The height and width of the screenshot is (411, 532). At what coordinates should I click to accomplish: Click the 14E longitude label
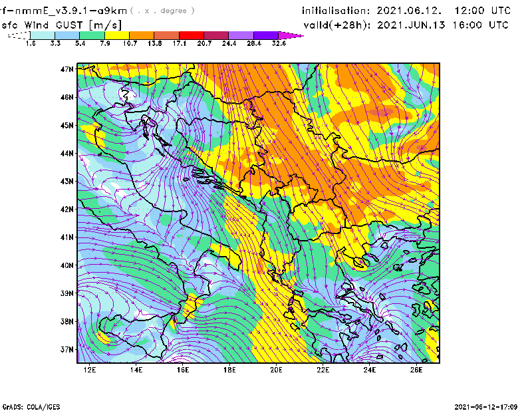(x=136, y=370)
